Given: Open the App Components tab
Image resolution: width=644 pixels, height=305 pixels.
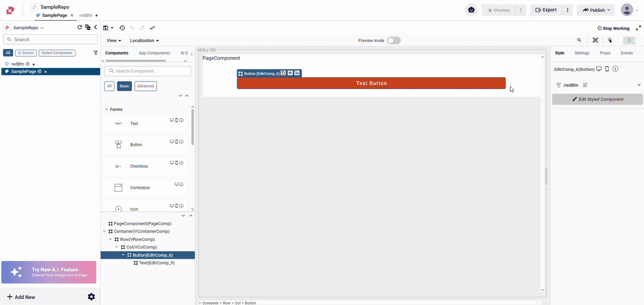Looking at the screenshot, I should [x=154, y=53].
